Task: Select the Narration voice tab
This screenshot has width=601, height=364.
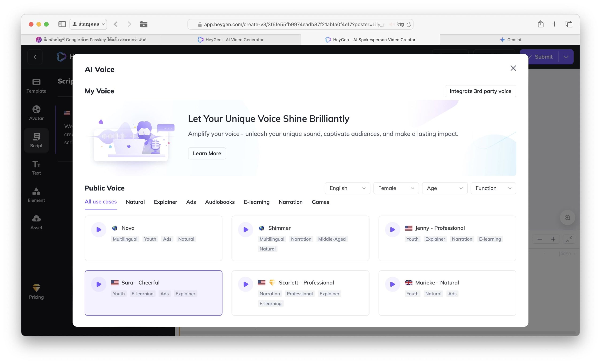Action: coord(290,202)
